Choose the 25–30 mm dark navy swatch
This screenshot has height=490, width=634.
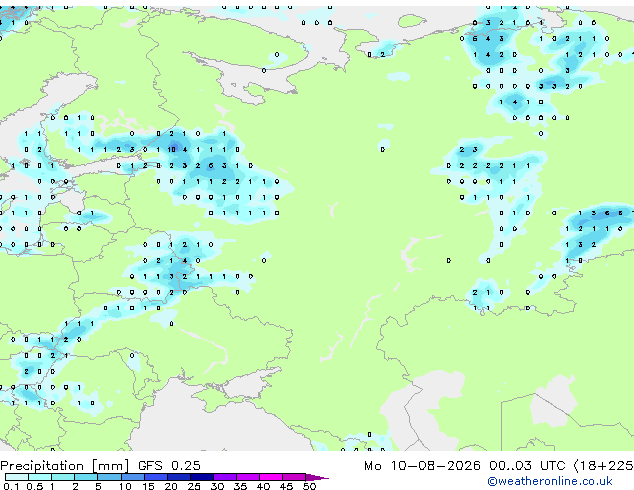[201, 477]
